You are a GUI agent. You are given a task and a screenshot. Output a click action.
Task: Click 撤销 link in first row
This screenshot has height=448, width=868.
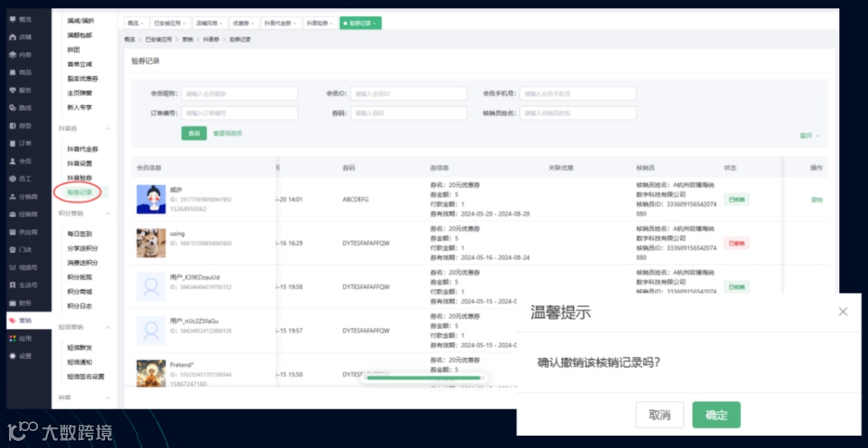(x=817, y=200)
